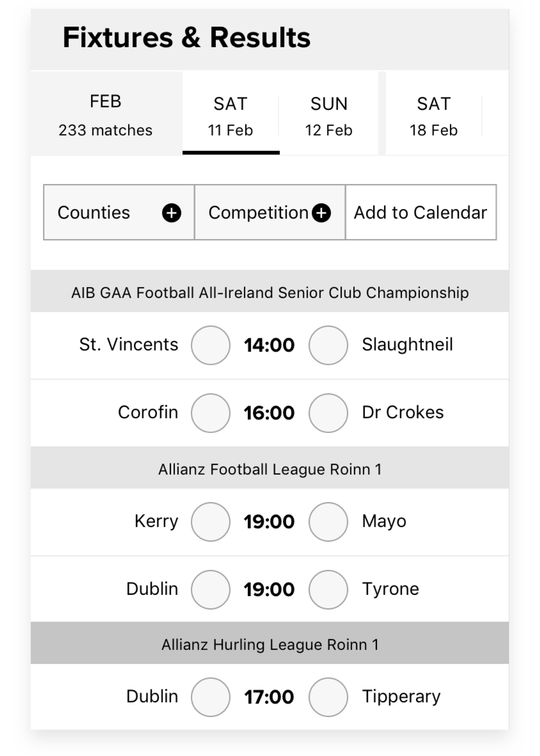Open the FEB 233 matches month selector
This screenshot has height=756, width=540.
(106, 115)
